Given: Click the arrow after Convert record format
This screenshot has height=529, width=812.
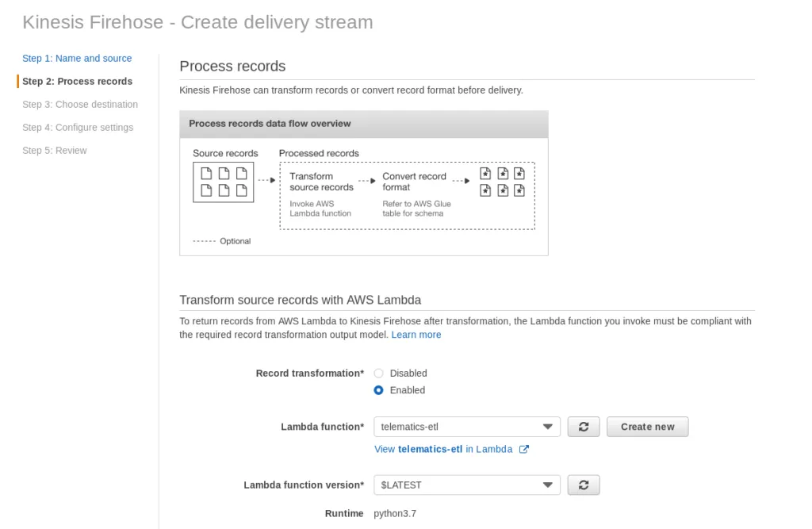Looking at the screenshot, I should [462, 180].
